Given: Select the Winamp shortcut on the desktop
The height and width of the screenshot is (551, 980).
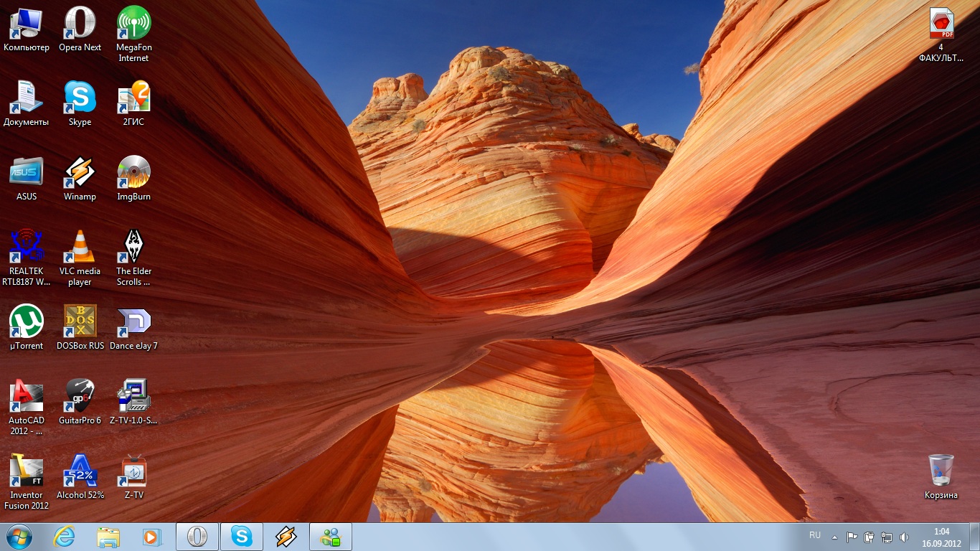Looking at the screenshot, I should point(80,179).
